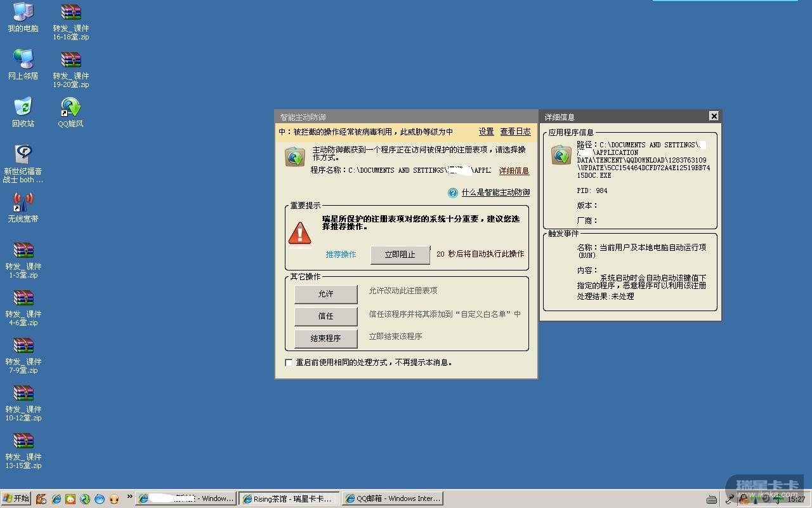Switch to the Rising茶馆 taskbar window
Image resolution: width=812 pixels, height=508 pixels.
pos(289,499)
